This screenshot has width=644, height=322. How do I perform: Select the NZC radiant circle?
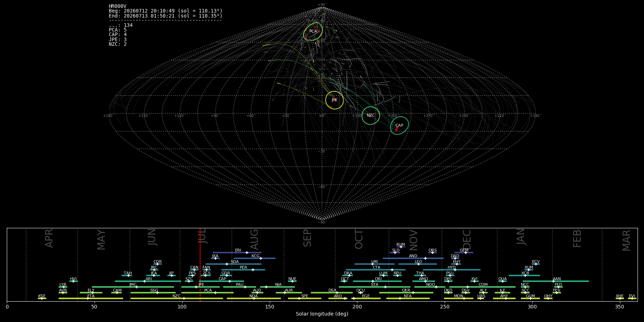click(x=371, y=116)
